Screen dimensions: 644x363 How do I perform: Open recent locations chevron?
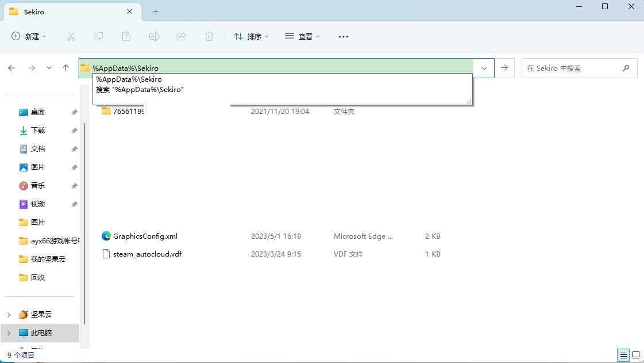(x=49, y=68)
